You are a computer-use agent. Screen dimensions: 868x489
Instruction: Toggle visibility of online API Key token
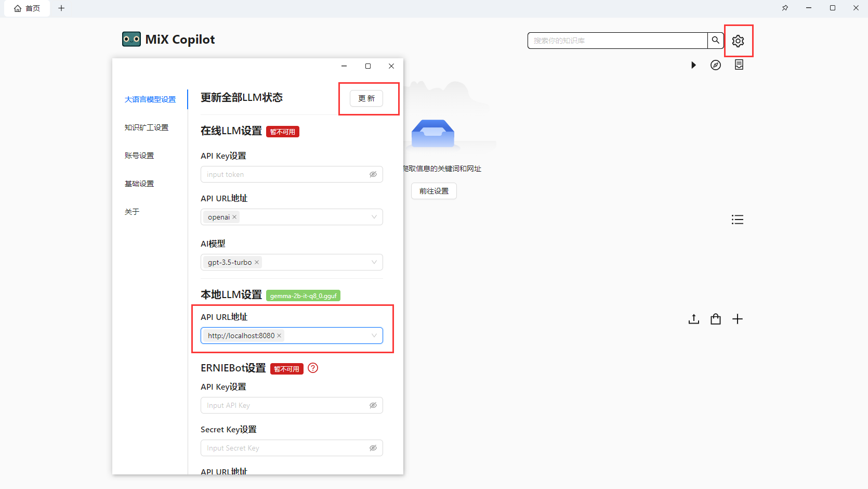pyautogui.click(x=373, y=174)
